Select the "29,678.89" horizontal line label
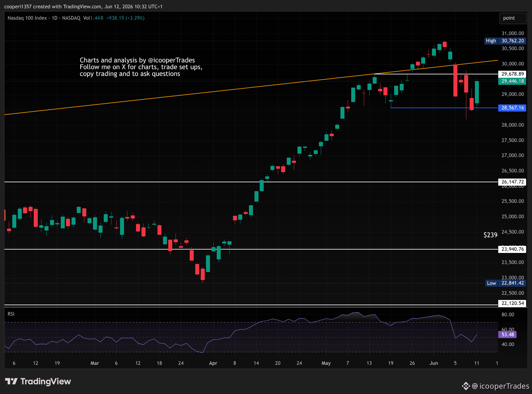The image size is (532, 394). click(x=512, y=74)
